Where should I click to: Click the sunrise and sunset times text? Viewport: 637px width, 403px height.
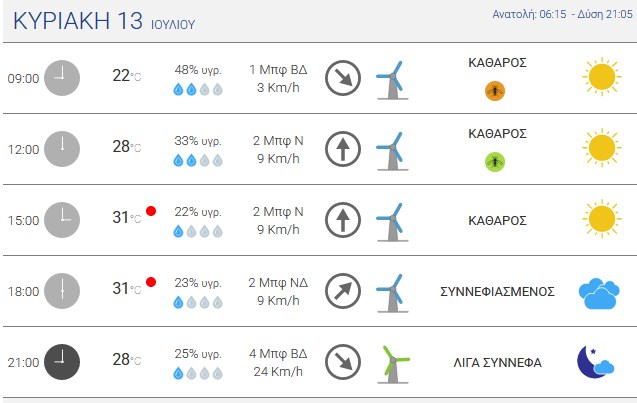563,14
